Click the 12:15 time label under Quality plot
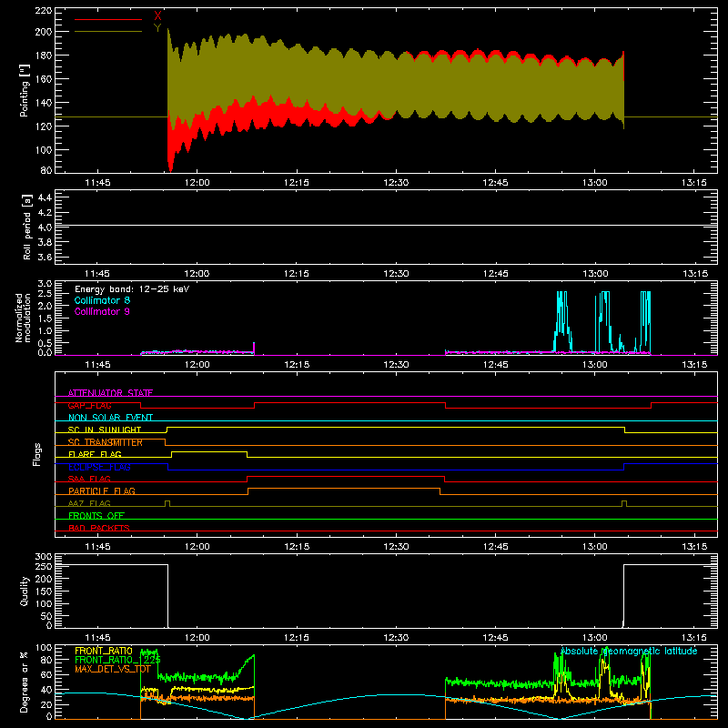 (x=297, y=638)
